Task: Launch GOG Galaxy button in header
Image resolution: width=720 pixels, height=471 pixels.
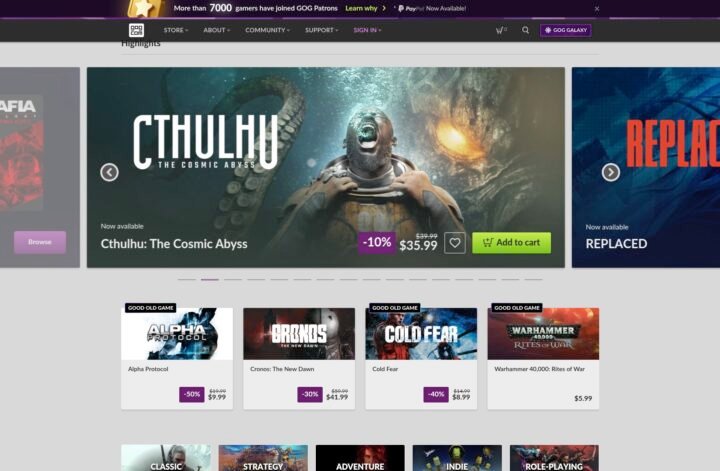Action: (566, 30)
